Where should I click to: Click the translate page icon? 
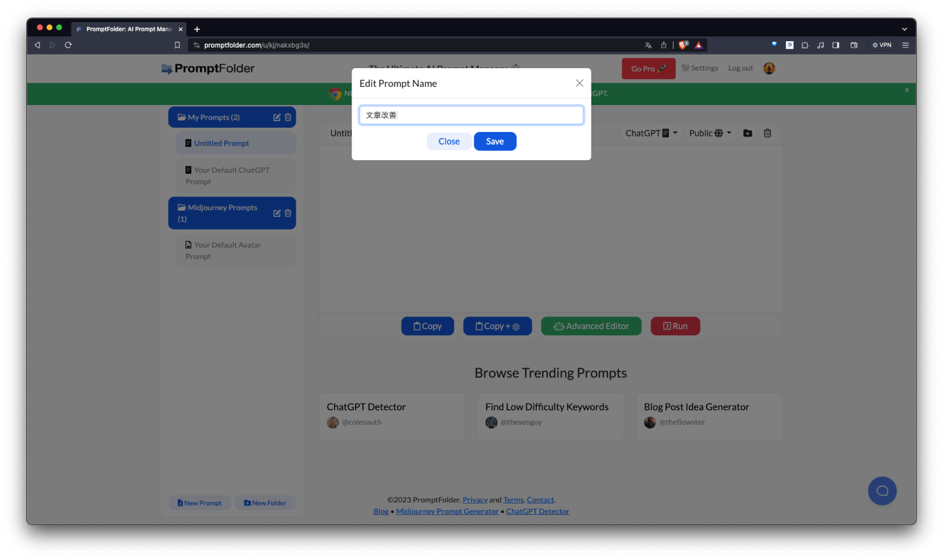[648, 45]
